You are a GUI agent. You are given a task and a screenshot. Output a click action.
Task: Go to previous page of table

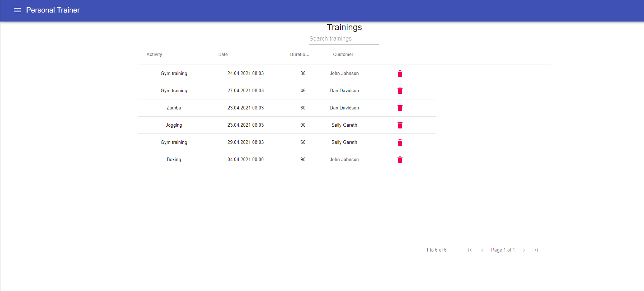482,250
